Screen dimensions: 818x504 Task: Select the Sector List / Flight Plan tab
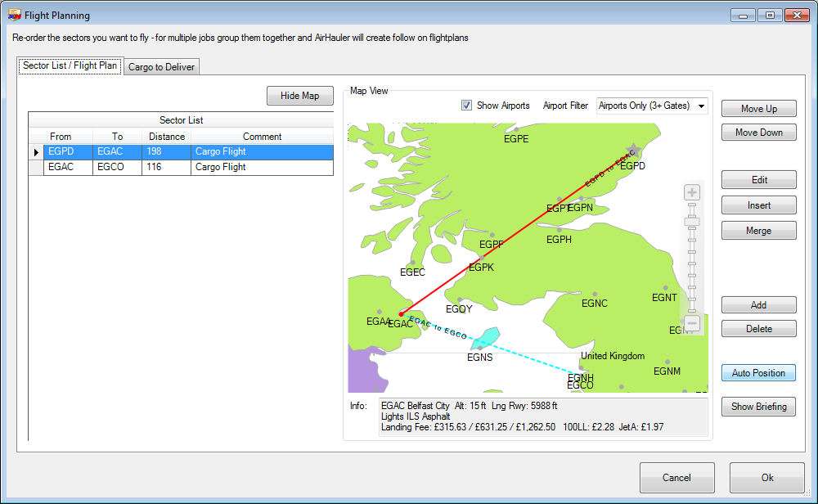click(x=70, y=65)
